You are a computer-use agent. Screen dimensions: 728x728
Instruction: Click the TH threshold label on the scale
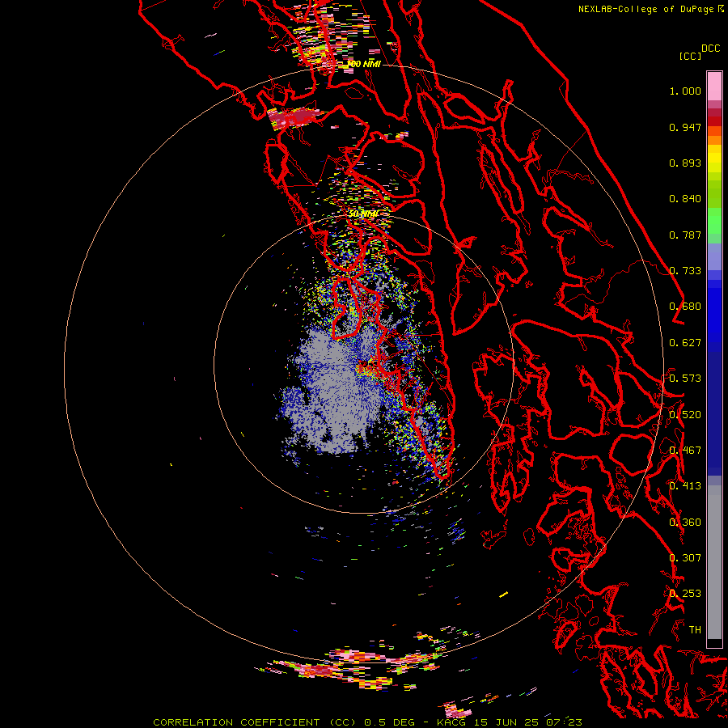click(695, 630)
